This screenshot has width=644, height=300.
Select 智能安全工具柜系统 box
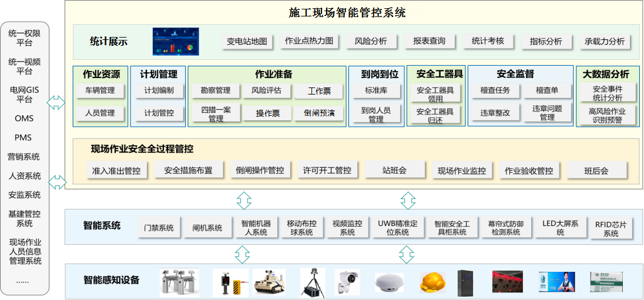tap(452, 228)
